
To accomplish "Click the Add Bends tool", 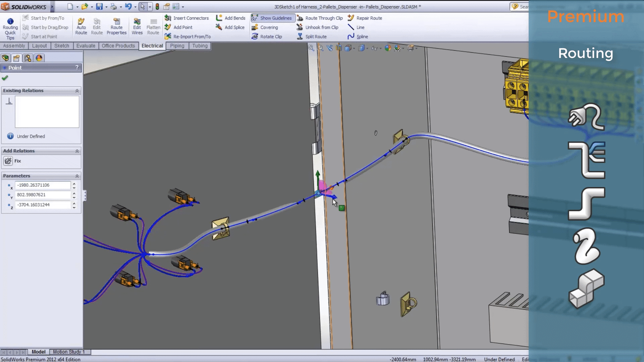I will tap(230, 18).
